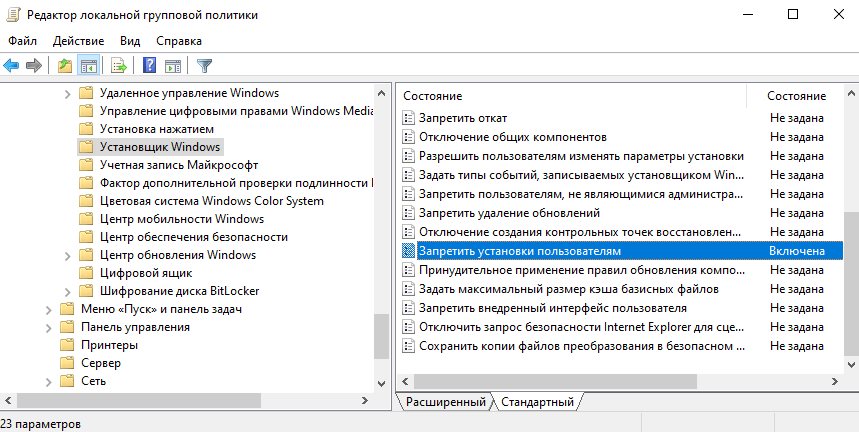Open the Файл menu
This screenshot has width=859, height=432.
tap(22, 41)
